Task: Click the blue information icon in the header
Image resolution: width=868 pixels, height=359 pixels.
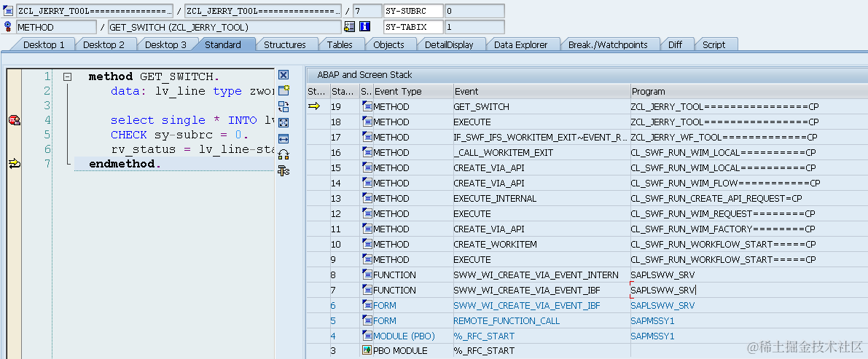Action: [365, 26]
